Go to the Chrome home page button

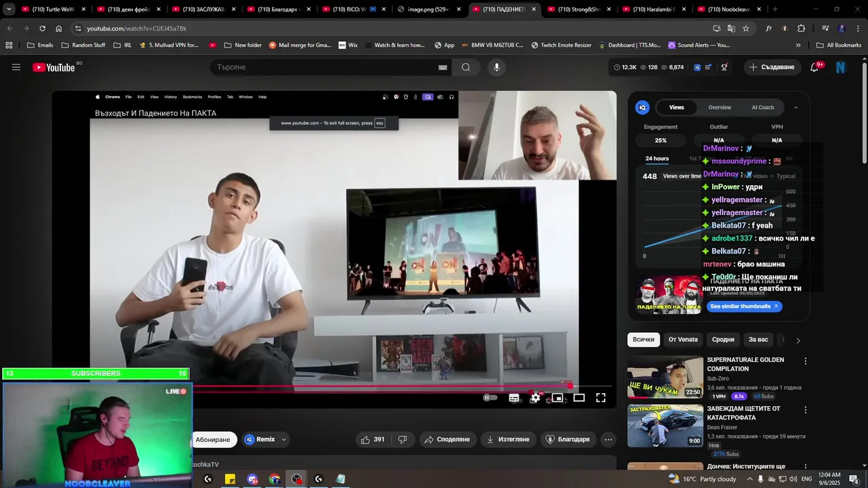[x=59, y=28]
